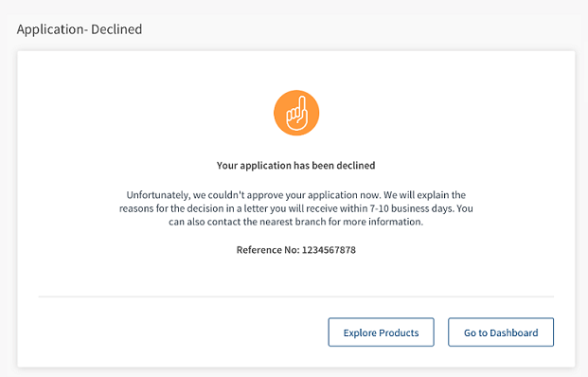Click 'Your application has been declined' heading
This screenshot has height=377, width=588.
tap(295, 166)
